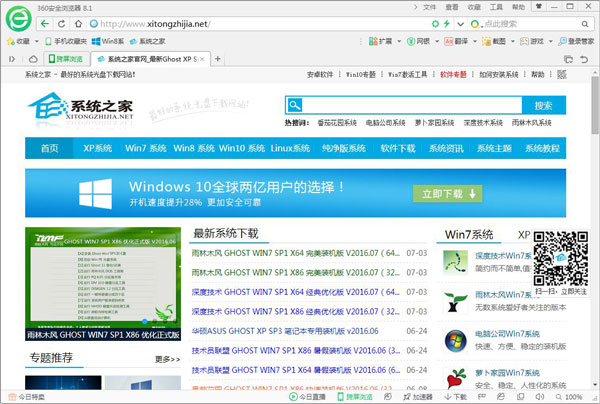This screenshot has width=600, height=404.
Task: Expand the 收藏 favorites dropdown arrow
Action: (x=37, y=41)
